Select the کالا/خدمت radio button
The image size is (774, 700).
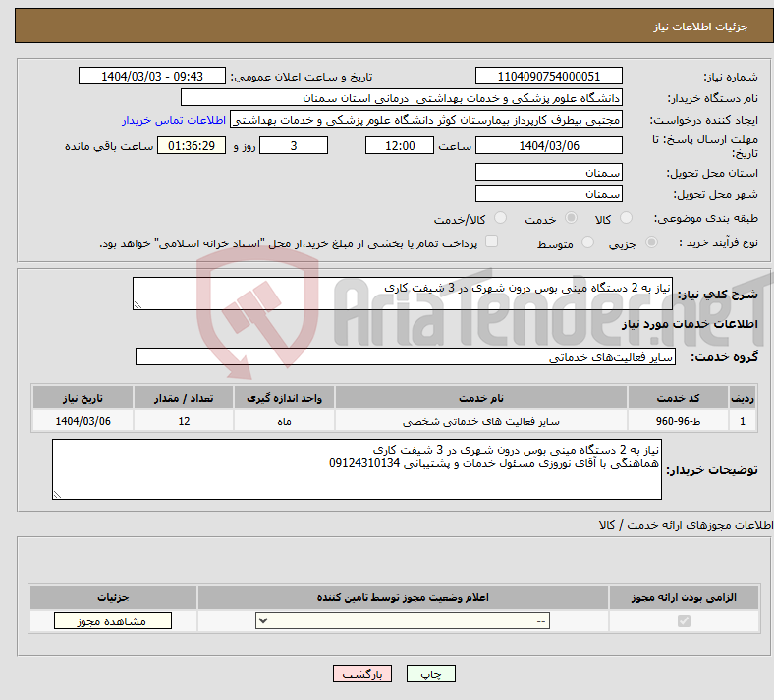tap(500, 218)
